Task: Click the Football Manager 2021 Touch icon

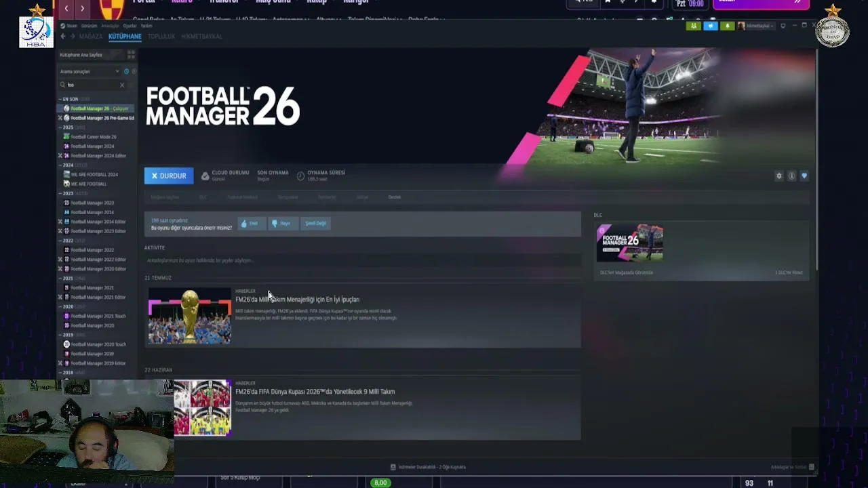Action: click(66, 316)
